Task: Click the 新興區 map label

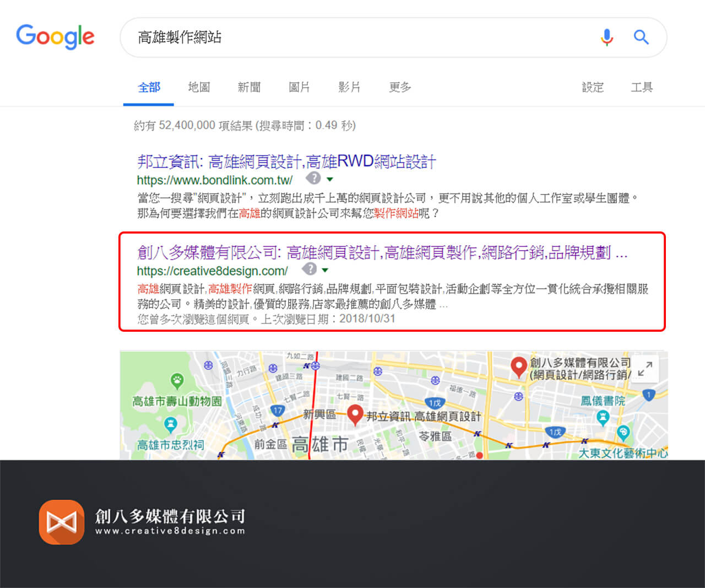Action: [x=319, y=414]
